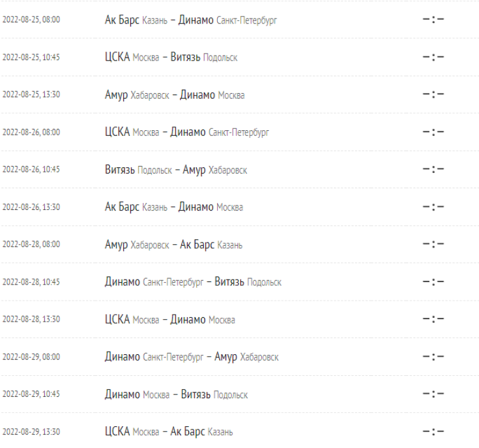Select the Амур Хабаровск – Ак Барс Казань match
This screenshot has width=479, height=448.
point(173,244)
